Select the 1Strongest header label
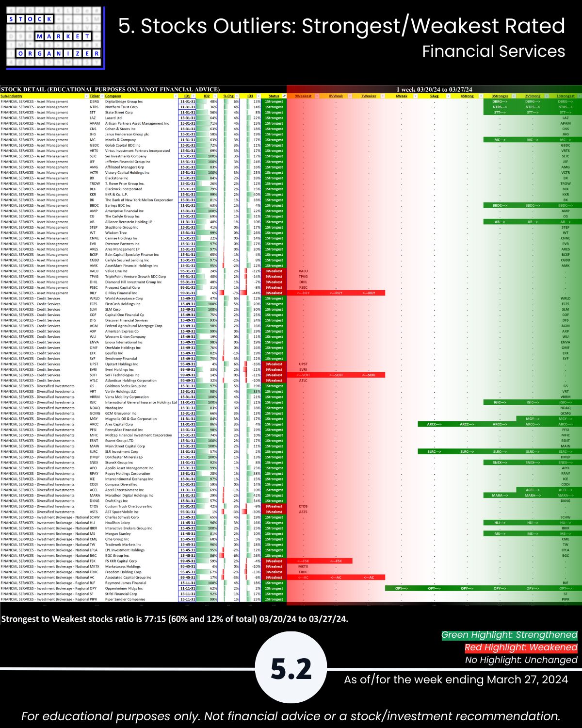Image resolution: width=582 pixels, height=728 pixels. [566, 96]
